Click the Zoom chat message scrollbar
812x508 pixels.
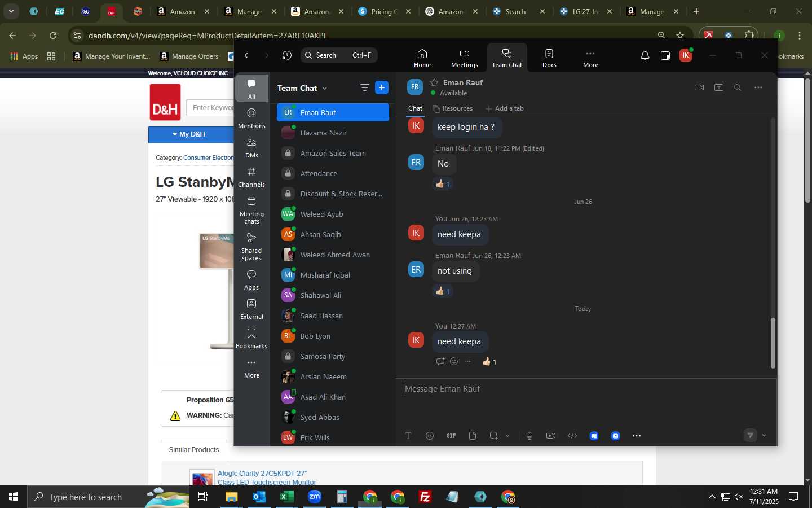[x=773, y=343]
